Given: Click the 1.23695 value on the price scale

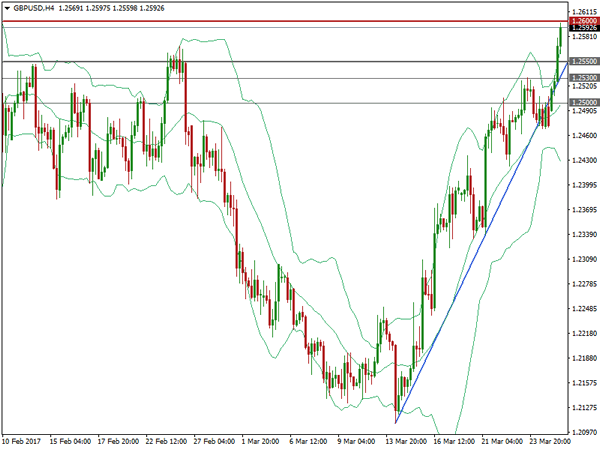Looking at the screenshot, I should (585, 210).
